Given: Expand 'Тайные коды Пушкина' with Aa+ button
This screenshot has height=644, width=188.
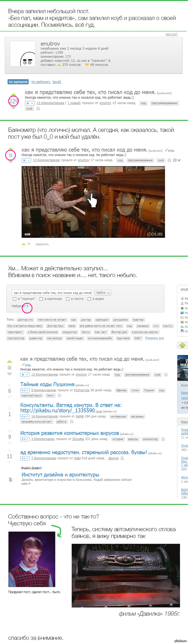Looking at the screenshot, I should (25, 390).
